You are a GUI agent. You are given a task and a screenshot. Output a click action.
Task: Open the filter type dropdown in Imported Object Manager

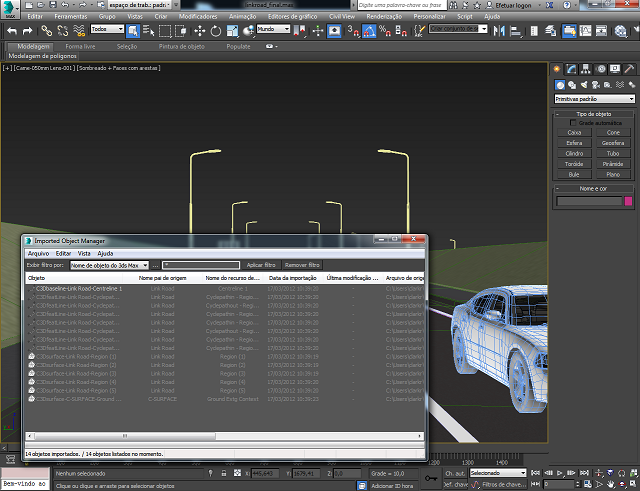point(109,265)
